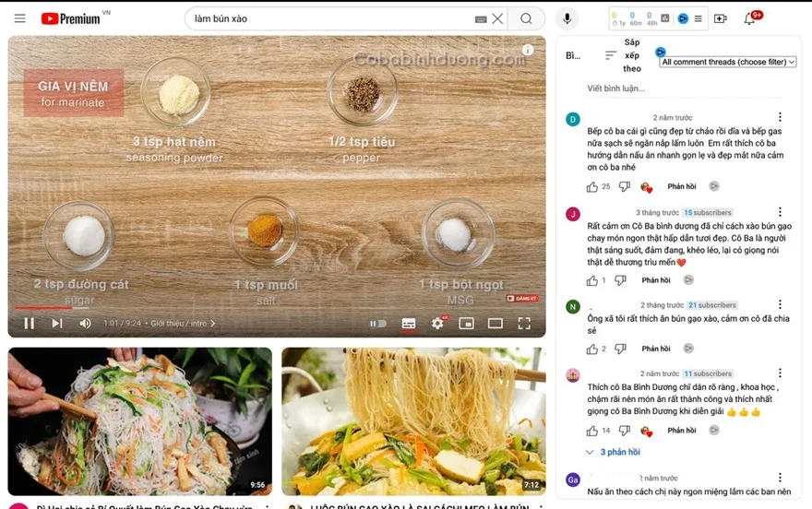Image resolution: width=812 pixels, height=509 pixels.
Task: Click creator heart on 'Thích cô Ba' comment
Action: point(646,431)
